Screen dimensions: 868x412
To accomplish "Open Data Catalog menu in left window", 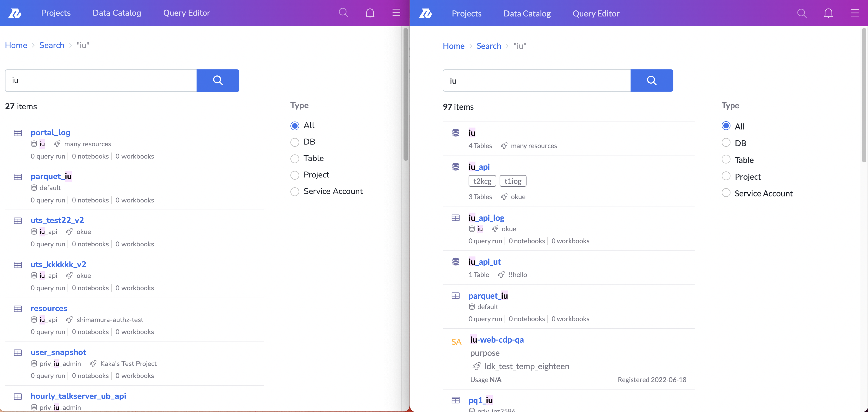I will click(x=117, y=13).
